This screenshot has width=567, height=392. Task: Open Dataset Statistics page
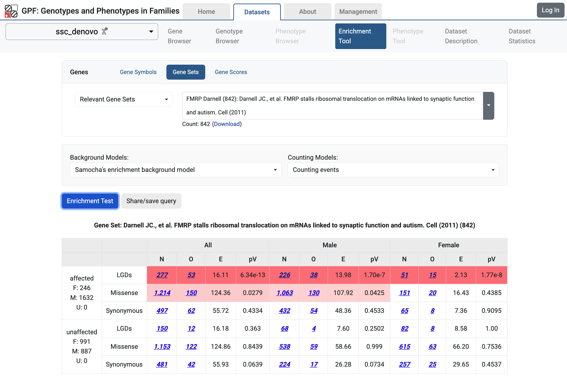tap(521, 36)
